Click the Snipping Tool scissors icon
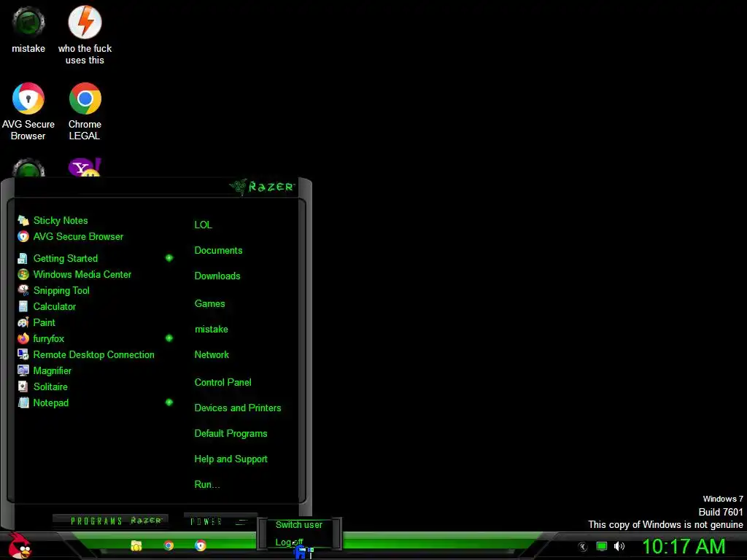The image size is (747, 560). click(23, 290)
